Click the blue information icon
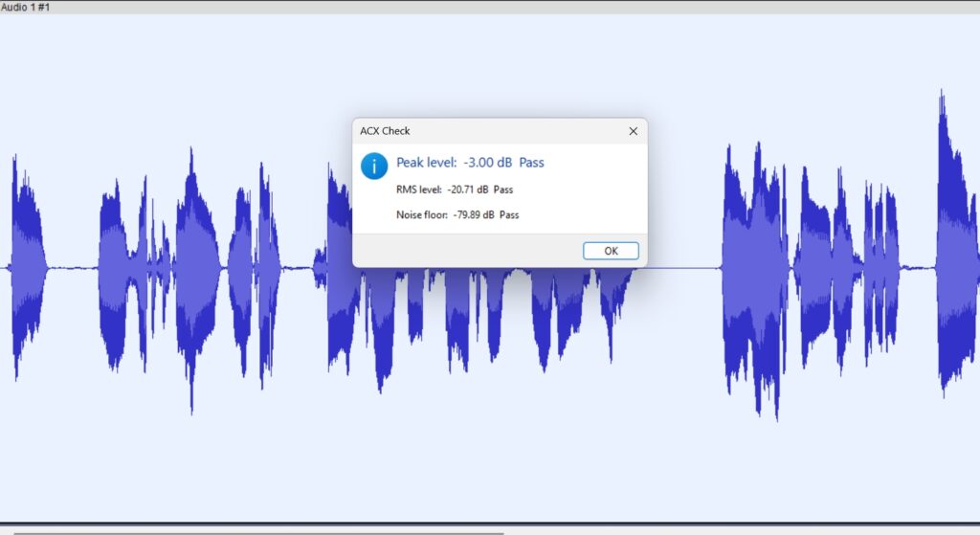The image size is (980, 535). pyautogui.click(x=374, y=167)
